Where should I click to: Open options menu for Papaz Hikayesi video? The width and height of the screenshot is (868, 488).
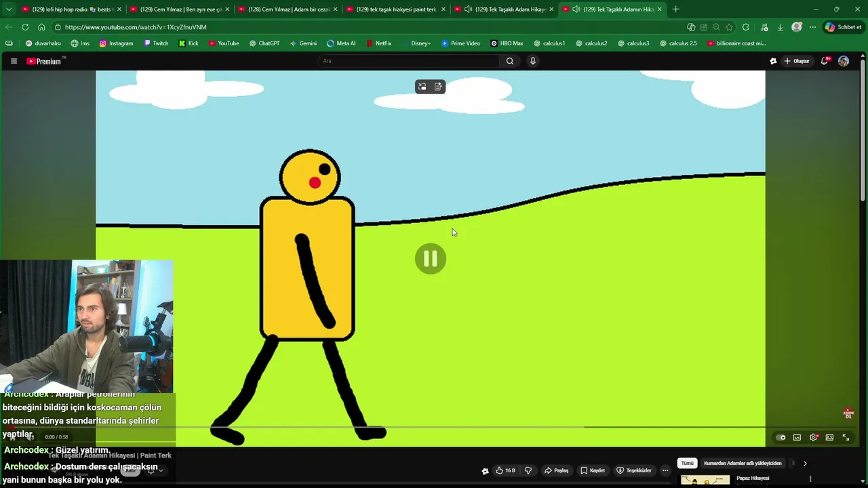(810, 479)
